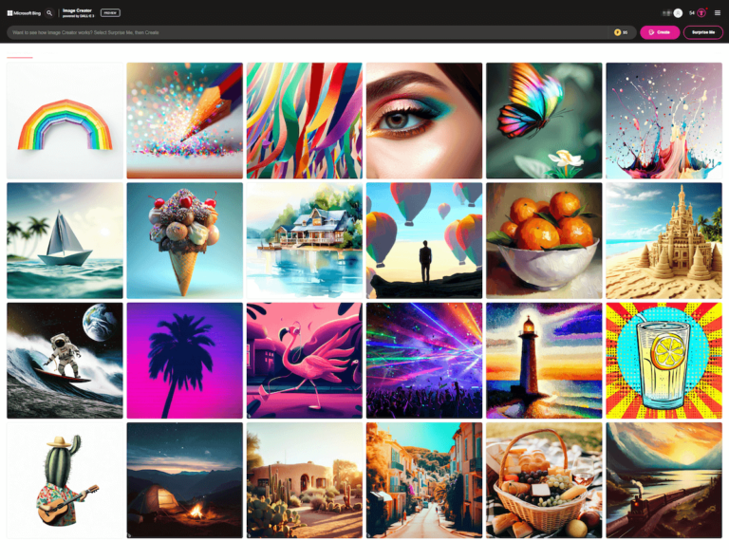This screenshot has width=729, height=560.
Task: Open the paper rainbow image
Action: (x=65, y=121)
